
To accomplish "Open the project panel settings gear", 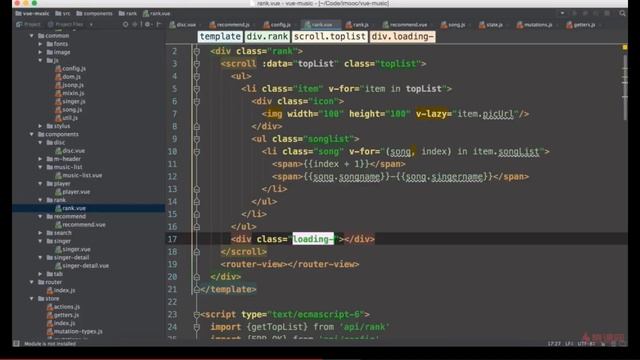I will tap(147, 24).
